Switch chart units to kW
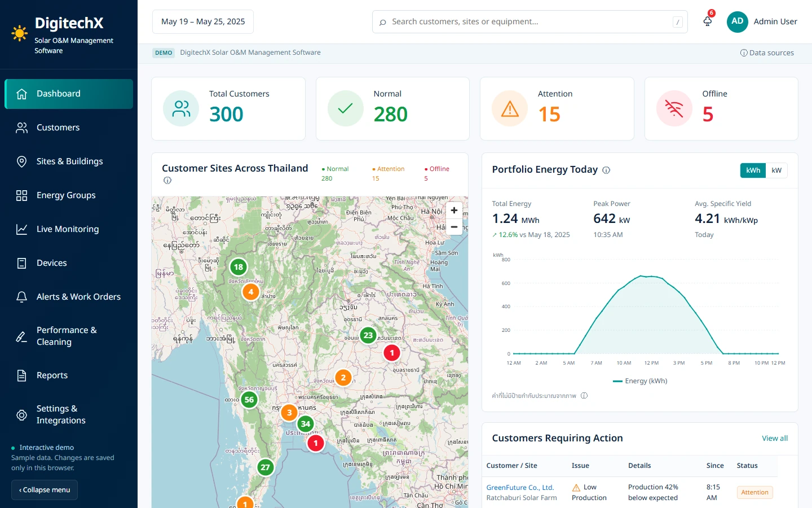Screen dimensions: 812x508 [x=776, y=170]
